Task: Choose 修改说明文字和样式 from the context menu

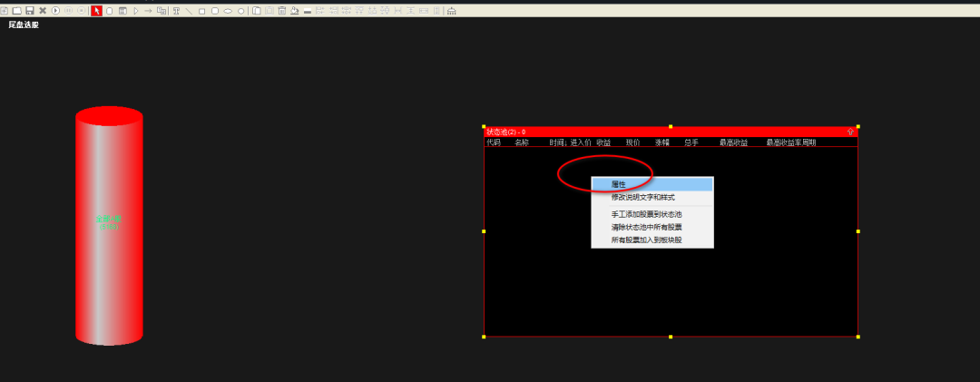Action: [652, 198]
